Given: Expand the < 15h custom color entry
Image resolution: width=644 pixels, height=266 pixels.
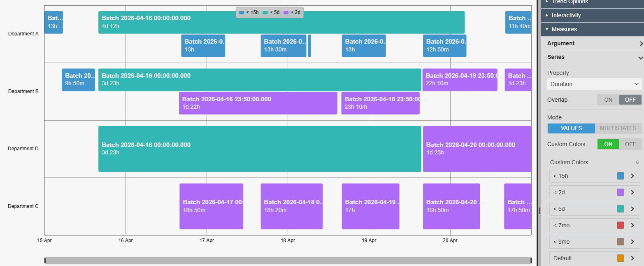Looking at the screenshot, I should [632, 176].
